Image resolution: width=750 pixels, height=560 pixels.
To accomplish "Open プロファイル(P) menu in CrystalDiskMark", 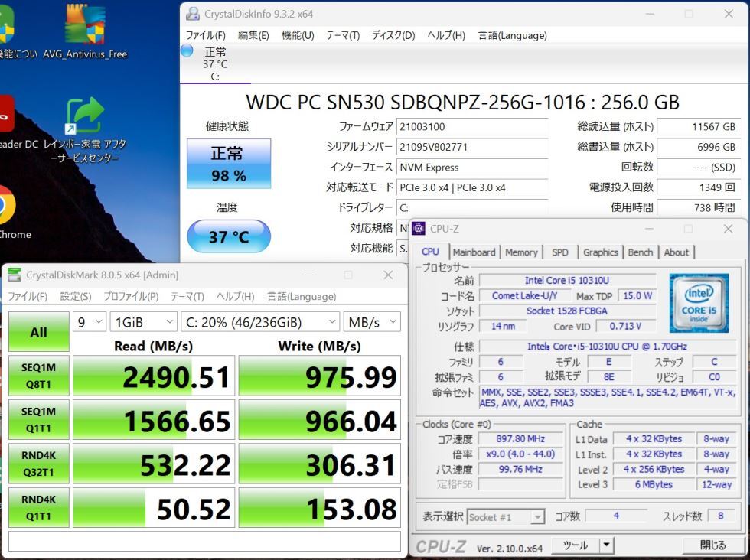I will pos(131,297).
